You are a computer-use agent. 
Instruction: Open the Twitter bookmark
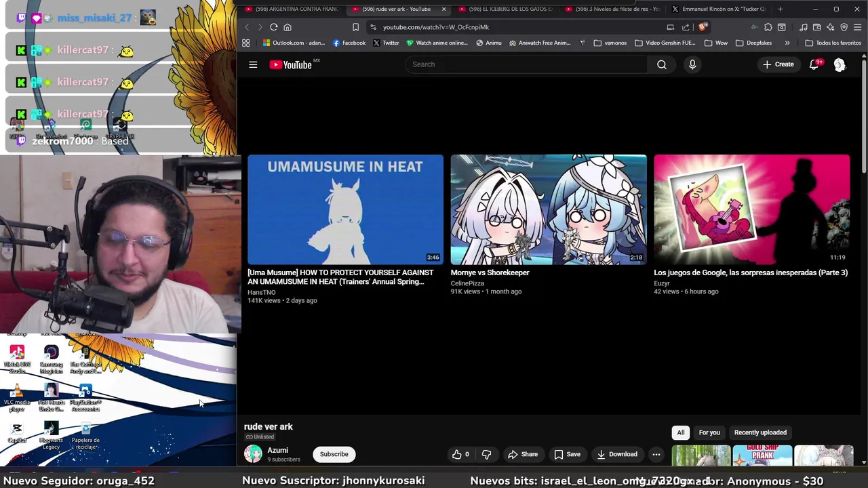point(385,43)
